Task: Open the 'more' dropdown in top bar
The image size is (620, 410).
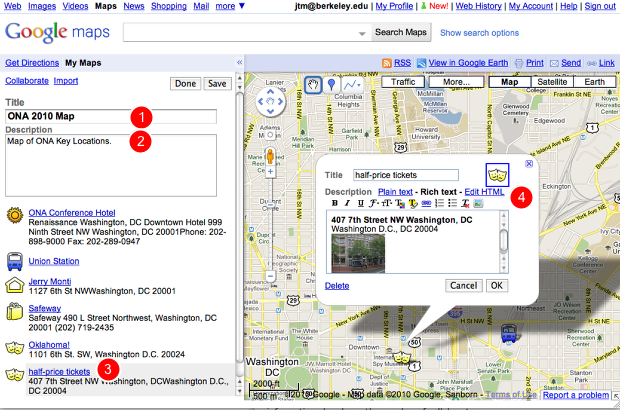Action: point(230,6)
